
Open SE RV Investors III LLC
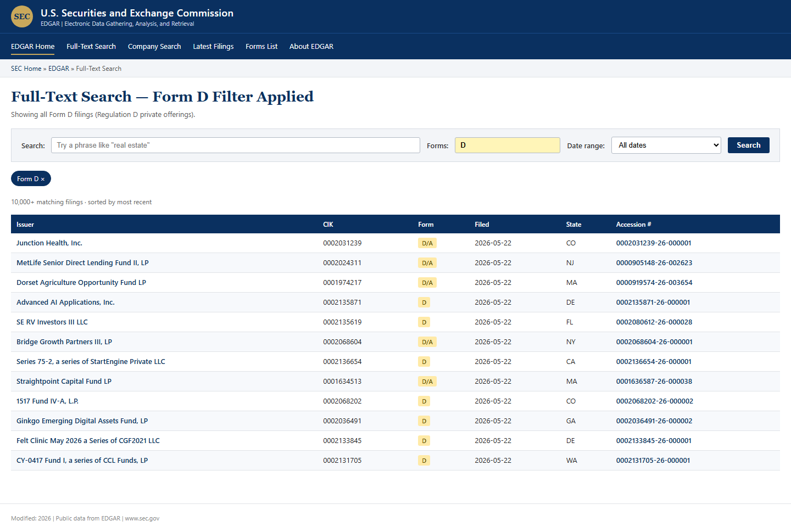52,322
